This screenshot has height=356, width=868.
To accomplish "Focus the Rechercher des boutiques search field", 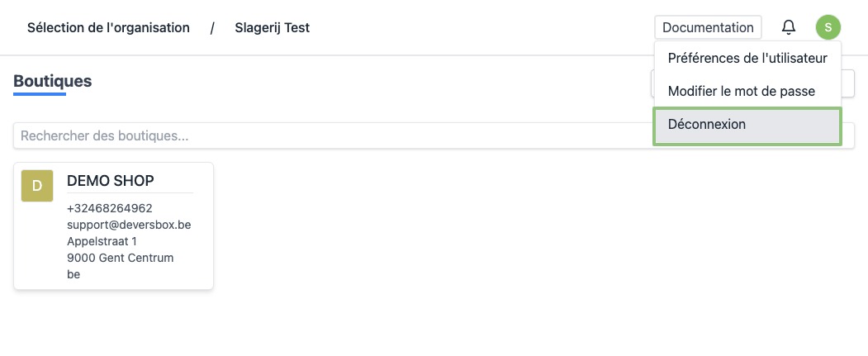I will pyautogui.click(x=330, y=135).
